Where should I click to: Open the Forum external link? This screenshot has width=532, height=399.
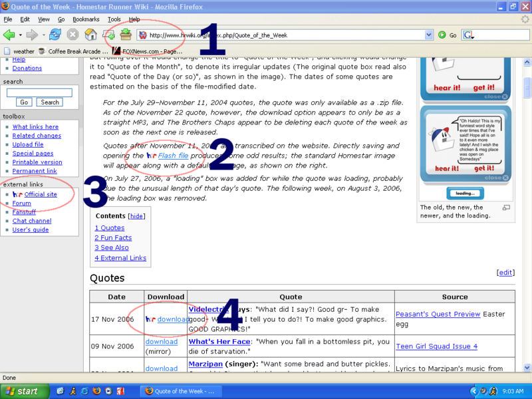coord(21,203)
